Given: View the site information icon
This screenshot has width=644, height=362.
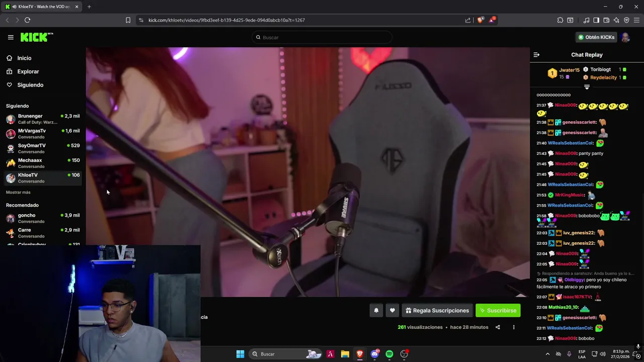Looking at the screenshot, I should pos(141,20).
